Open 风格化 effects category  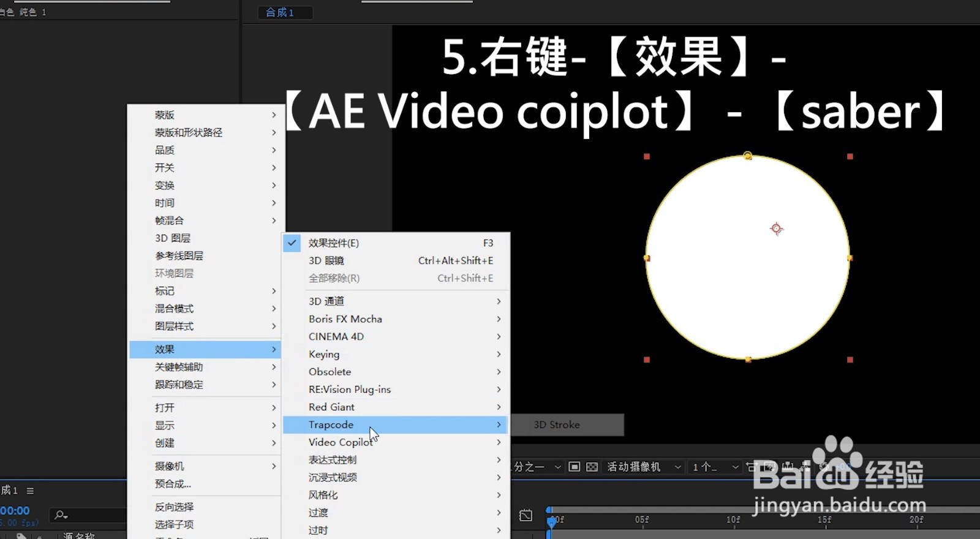(396, 495)
